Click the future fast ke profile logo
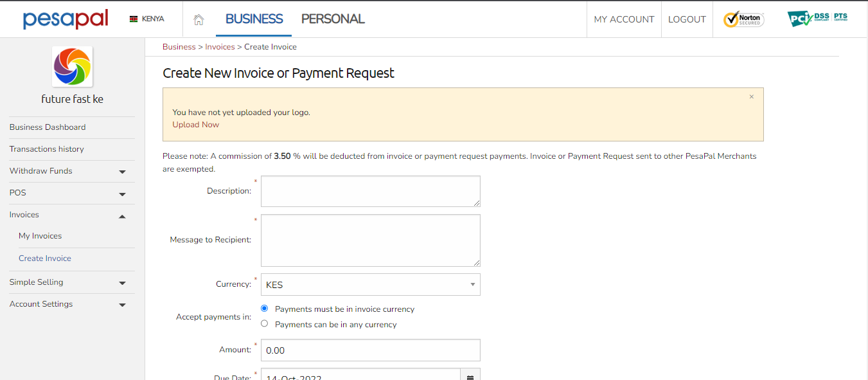 tap(72, 67)
